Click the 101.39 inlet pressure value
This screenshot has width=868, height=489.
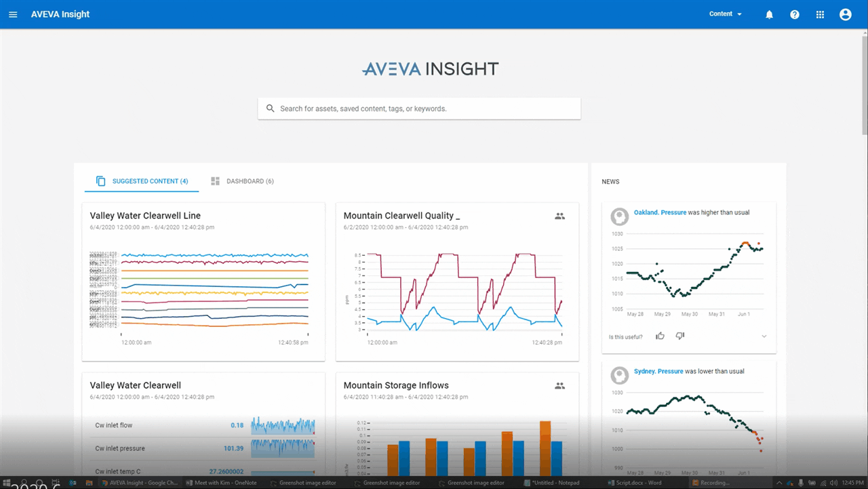point(233,448)
